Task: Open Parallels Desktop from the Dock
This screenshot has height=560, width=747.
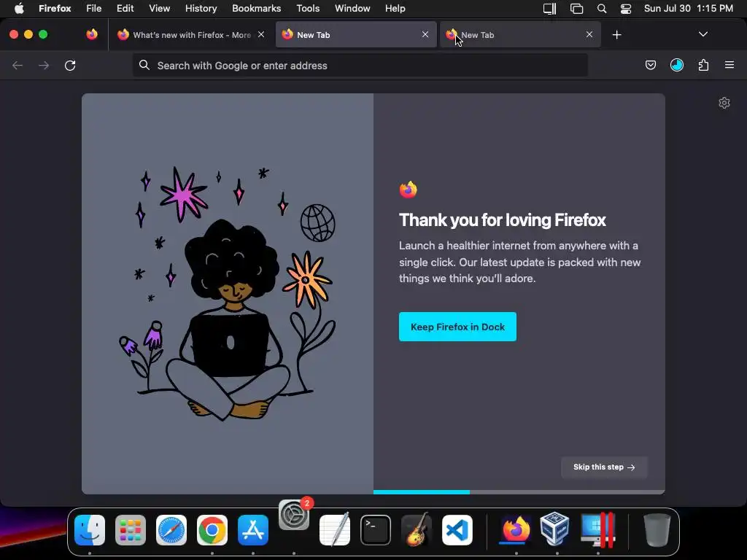Action: click(598, 530)
